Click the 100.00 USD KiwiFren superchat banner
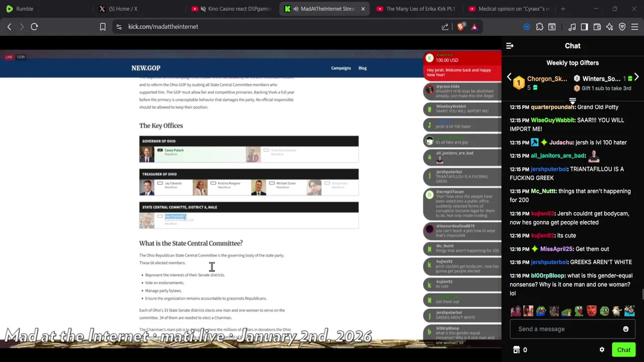The width and height of the screenshot is (644, 362). coord(462,66)
